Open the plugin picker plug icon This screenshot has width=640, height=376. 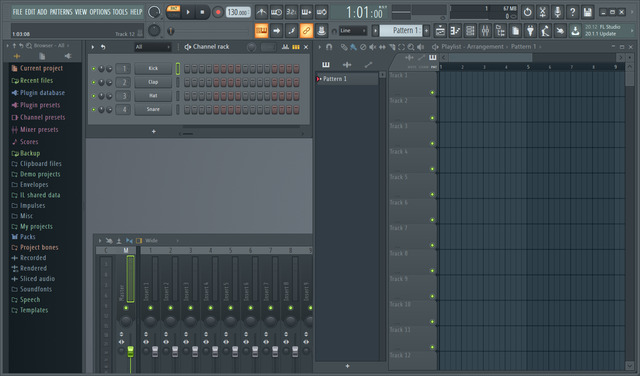pos(530,31)
